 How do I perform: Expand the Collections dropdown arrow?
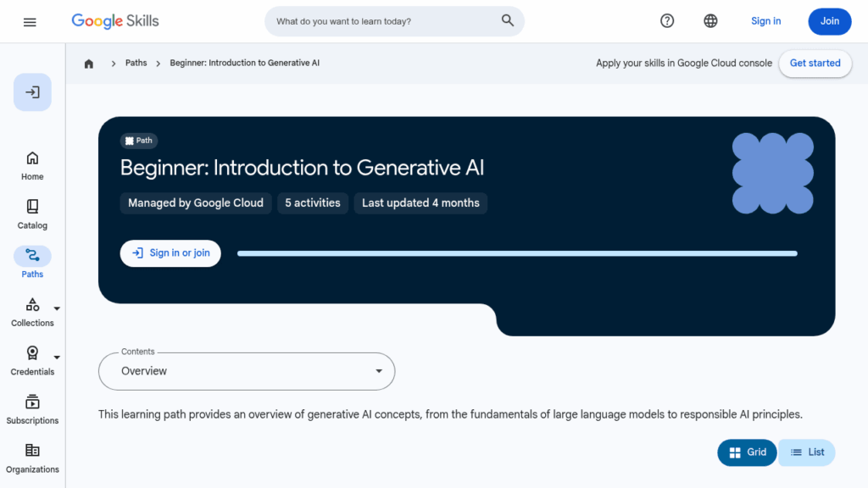pyautogui.click(x=57, y=308)
